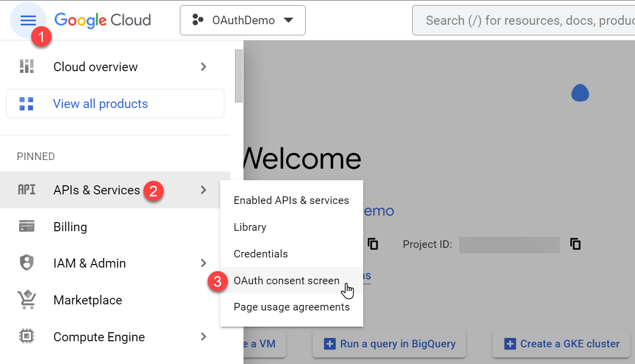
Task: Choose OAuth consent screen submenu entry
Action: click(x=291, y=281)
